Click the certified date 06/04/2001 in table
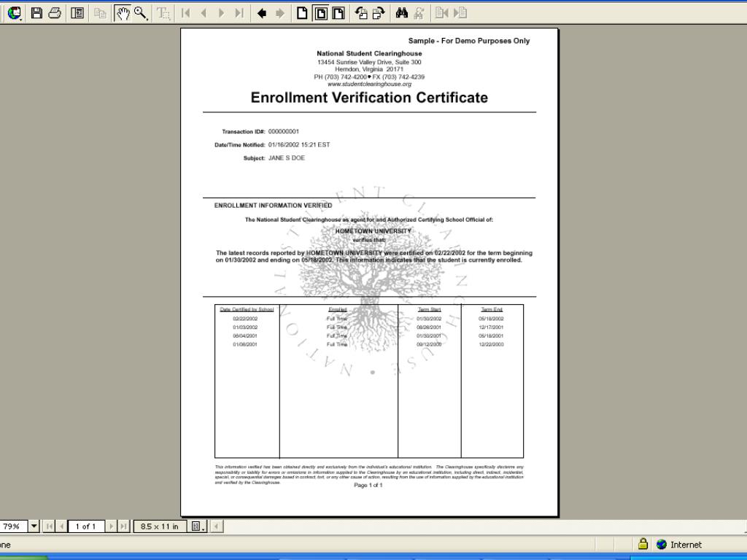The image size is (747, 560). tap(245, 335)
